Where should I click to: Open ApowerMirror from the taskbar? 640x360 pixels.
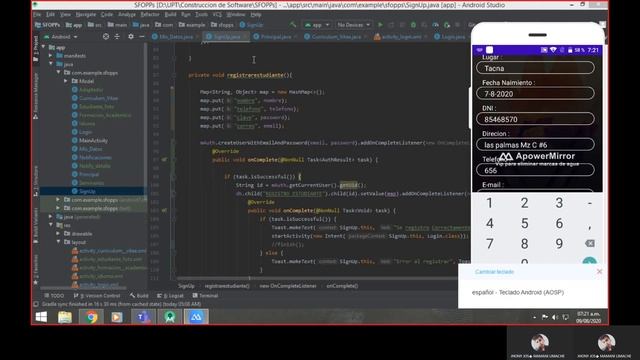pos(196,317)
